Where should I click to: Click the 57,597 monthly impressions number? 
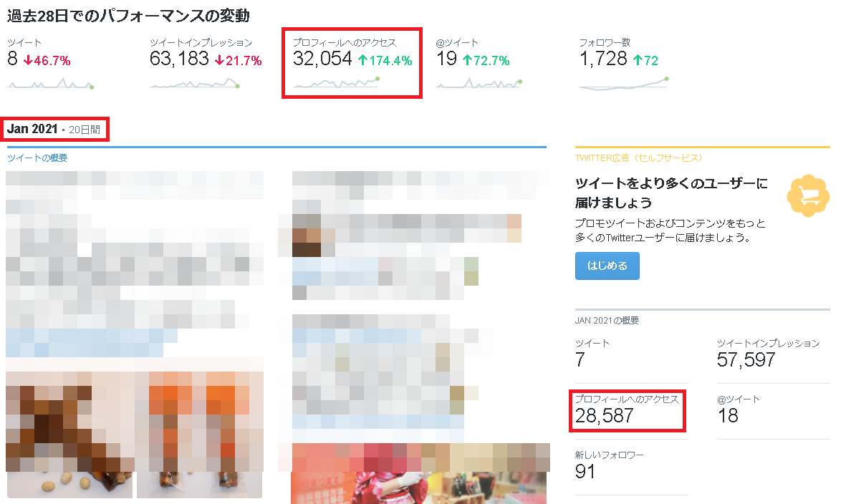(x=746, y=359)
